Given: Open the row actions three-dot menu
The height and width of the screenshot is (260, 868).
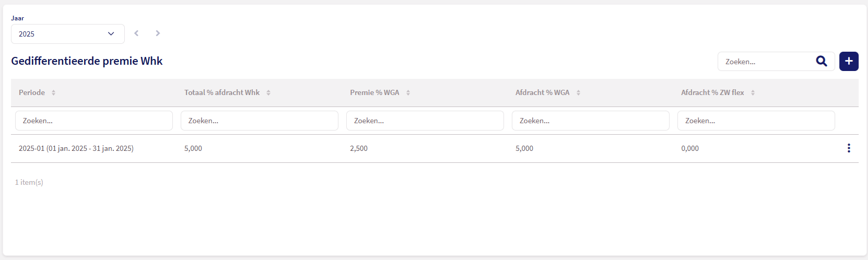Looking at the screenshot, I should click(849, 148).
